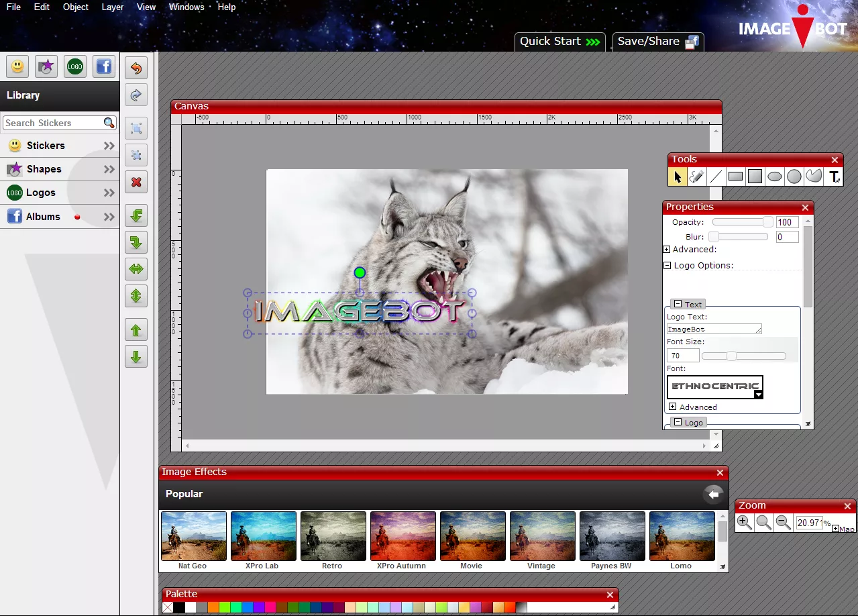Select the Text tool
Screen dimensions: 858x616
click(834, 176)
